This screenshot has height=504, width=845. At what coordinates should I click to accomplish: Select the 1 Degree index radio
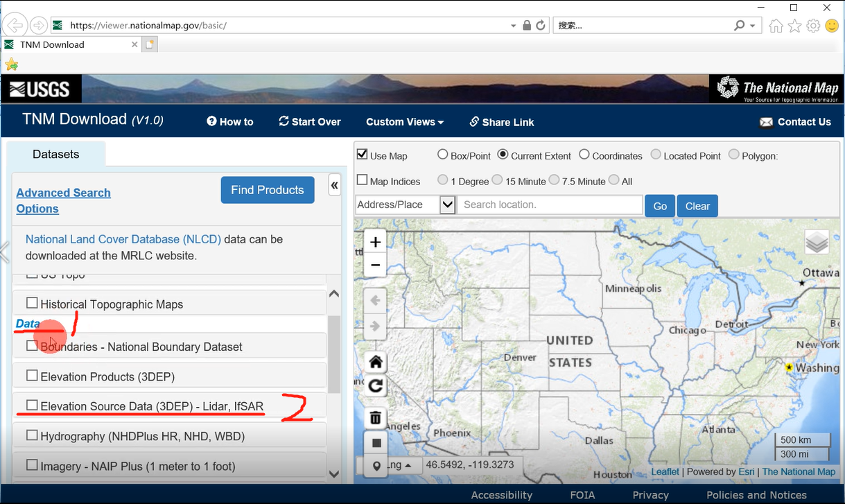[x=443, y=180]
